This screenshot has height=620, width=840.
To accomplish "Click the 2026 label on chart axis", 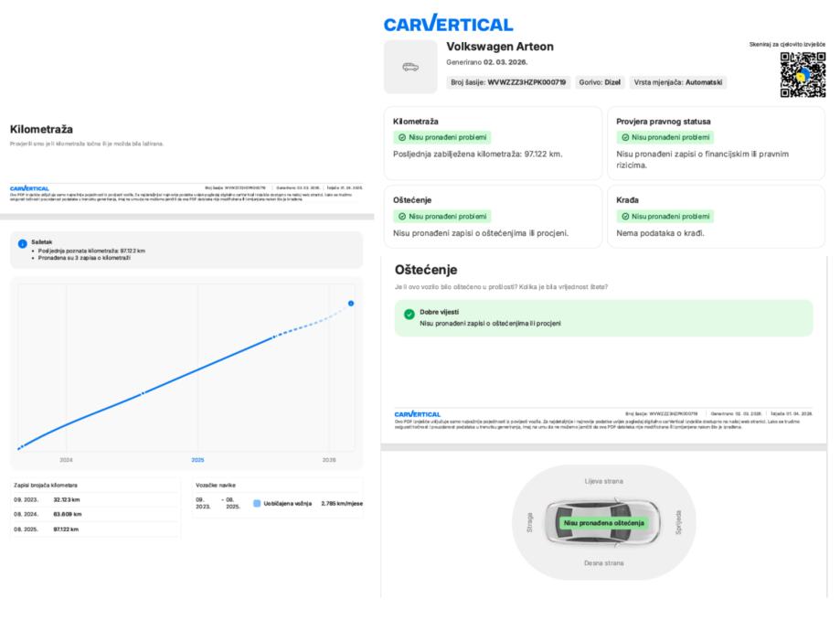I will coord(329,460).
